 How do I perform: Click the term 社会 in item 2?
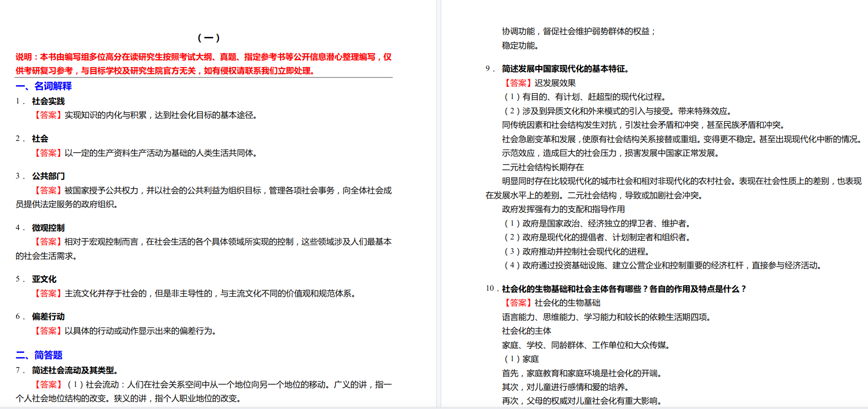tap(40, 138)
